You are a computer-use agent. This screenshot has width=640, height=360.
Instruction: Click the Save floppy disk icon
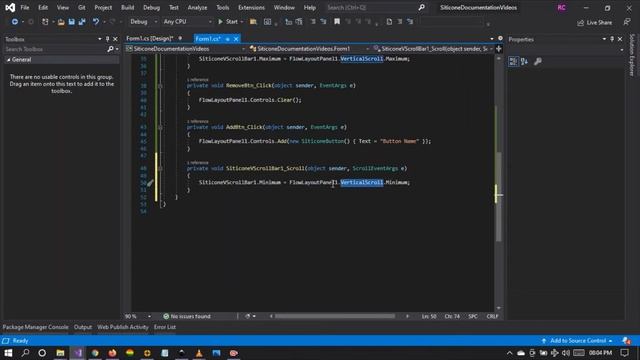coord(71,22)
